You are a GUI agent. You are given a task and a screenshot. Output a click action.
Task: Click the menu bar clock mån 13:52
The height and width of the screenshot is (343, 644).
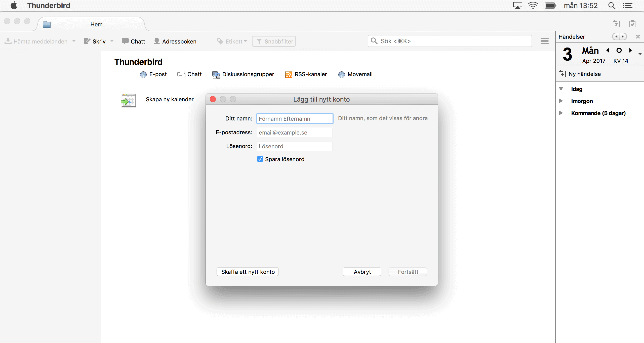point(581,5)
